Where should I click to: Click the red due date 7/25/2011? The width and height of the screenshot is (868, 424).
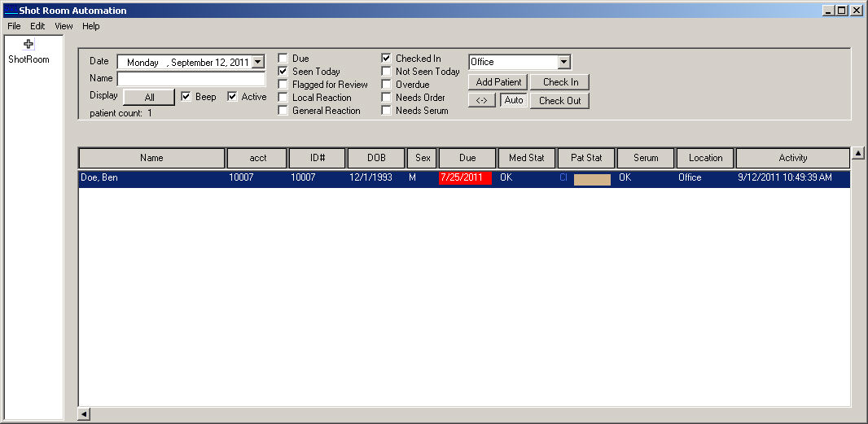point(465,177)
